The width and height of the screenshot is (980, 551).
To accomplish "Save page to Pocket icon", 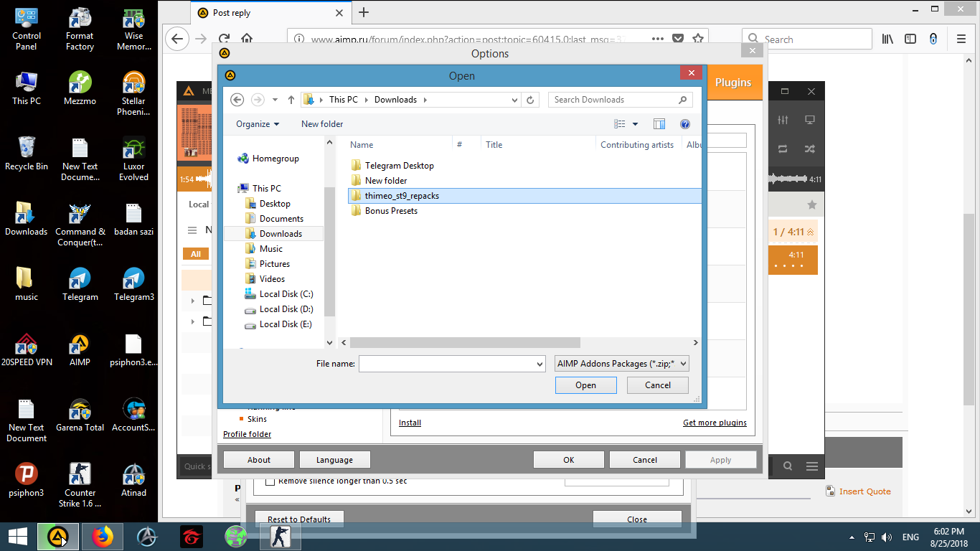I will click(x=678, y=39).
